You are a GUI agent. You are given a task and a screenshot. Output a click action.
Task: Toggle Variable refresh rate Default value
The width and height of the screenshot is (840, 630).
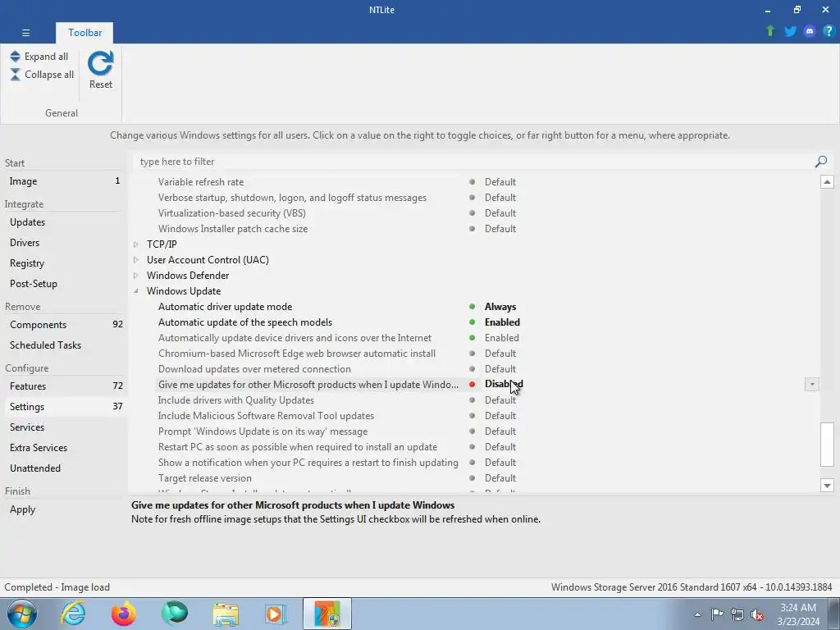[500, 182]
